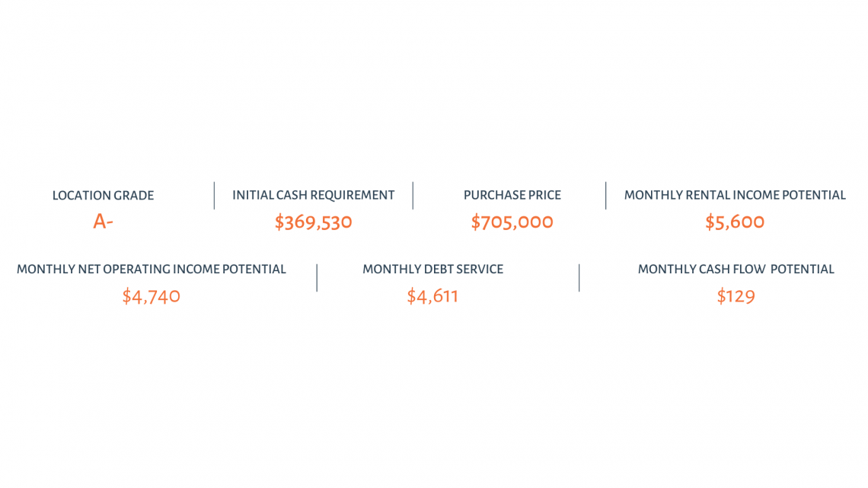Select the $129 cash flow value
Image resolution: width=868 pixels, height=488 pixels.
pyautogui.click(x=736, y=296)
